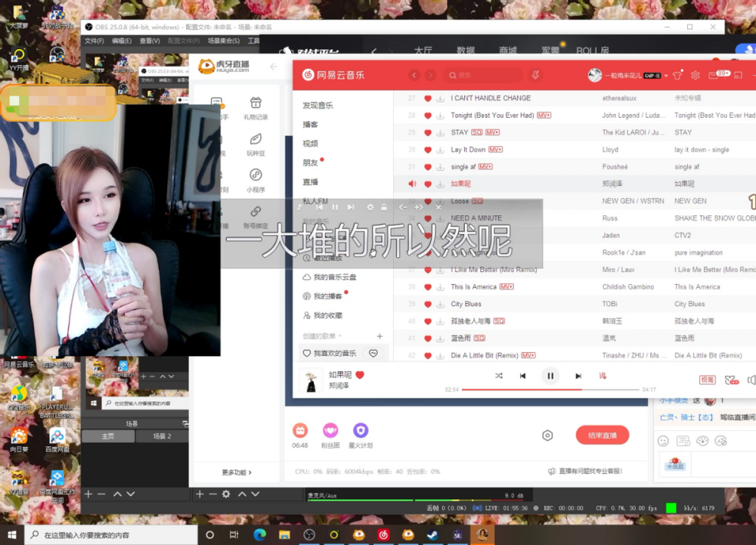The width and height of the screenshot is (756, 545).
Task: Expand the account dropdown arrow beside the username
Action: point(666,76)
